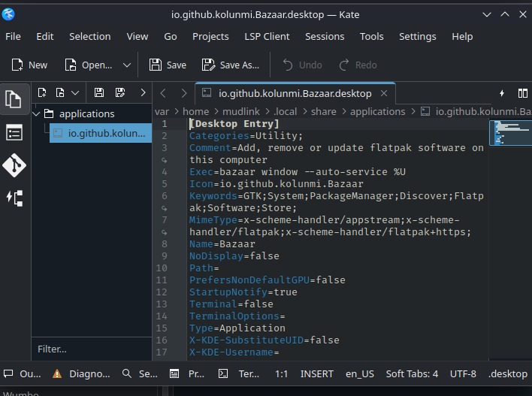Close the io.github.kolunmi.Bazaar.desktop tab
The image size is (532, 396).
coord(384,93)
